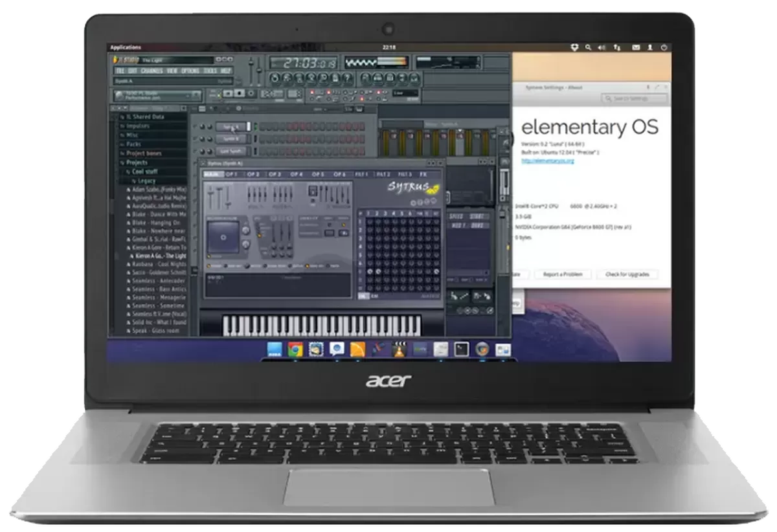Click the Sytrus lemon logo
Viewport: 777px width, 532px height.
tap(433, 190)
